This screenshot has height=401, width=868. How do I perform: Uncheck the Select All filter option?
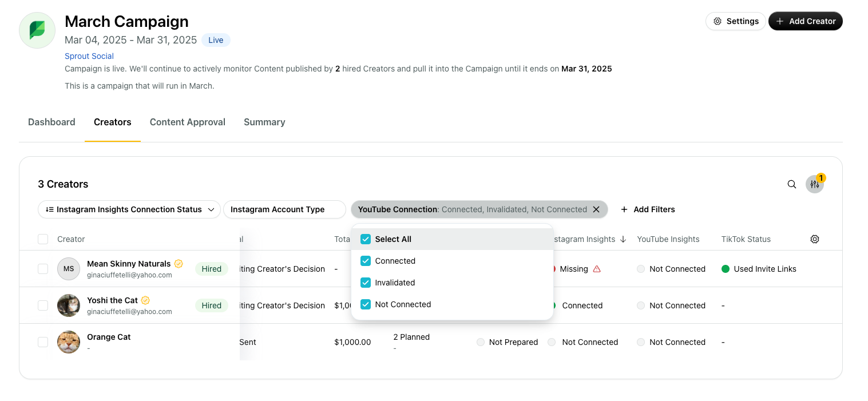point(366,239)
